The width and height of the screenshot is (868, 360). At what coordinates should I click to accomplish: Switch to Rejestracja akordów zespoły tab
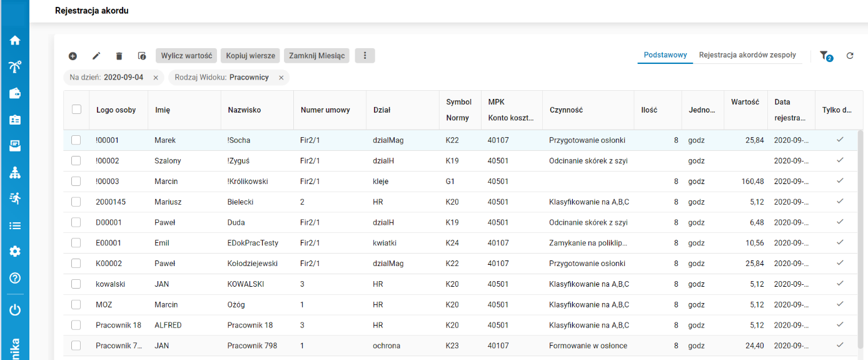747,55
